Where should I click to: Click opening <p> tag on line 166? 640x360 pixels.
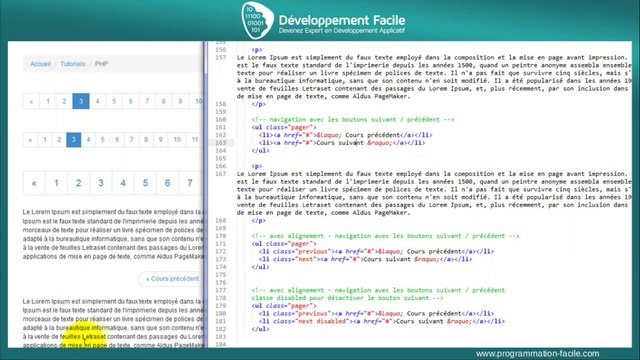tap(257, 166)
